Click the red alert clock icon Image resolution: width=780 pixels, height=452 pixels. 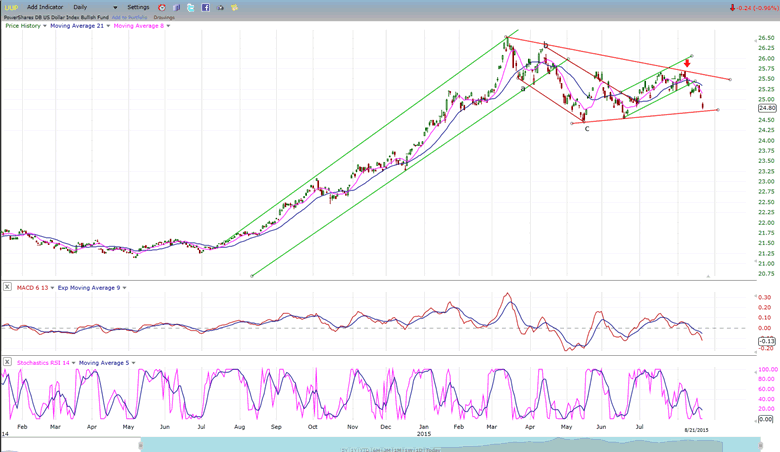[162, 7]
